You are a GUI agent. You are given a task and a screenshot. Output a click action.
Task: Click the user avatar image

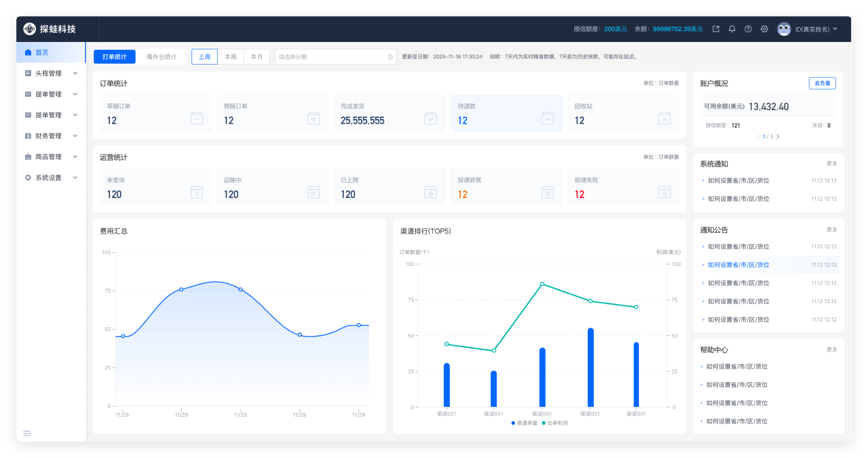tap(784, 29)
